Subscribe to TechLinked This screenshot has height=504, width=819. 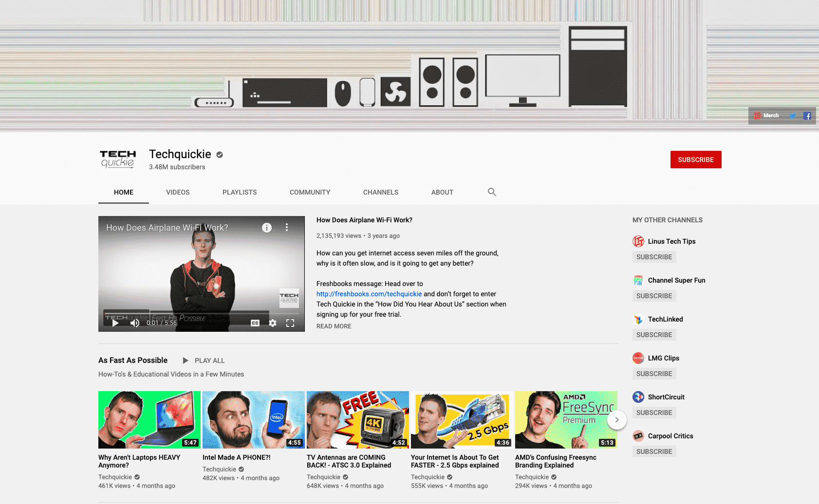[654, 335]
